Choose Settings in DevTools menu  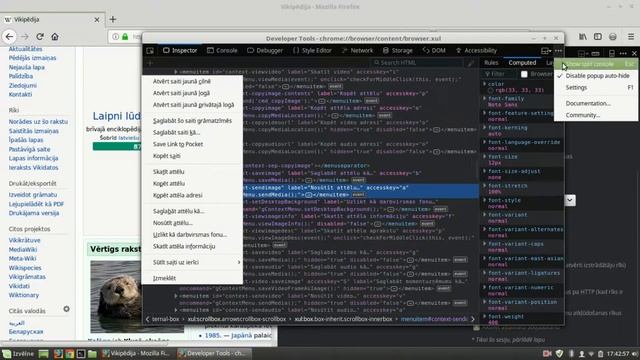click(596, 88)
